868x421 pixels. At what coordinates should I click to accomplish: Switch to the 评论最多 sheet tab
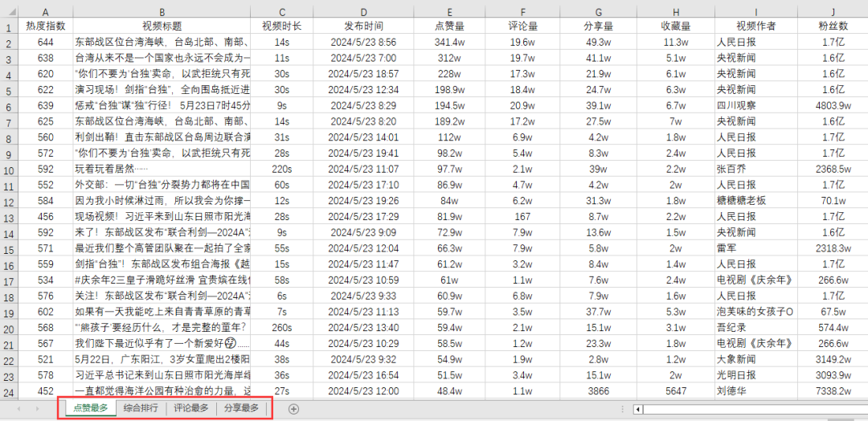pyautogui.click(x=191, y=408)
